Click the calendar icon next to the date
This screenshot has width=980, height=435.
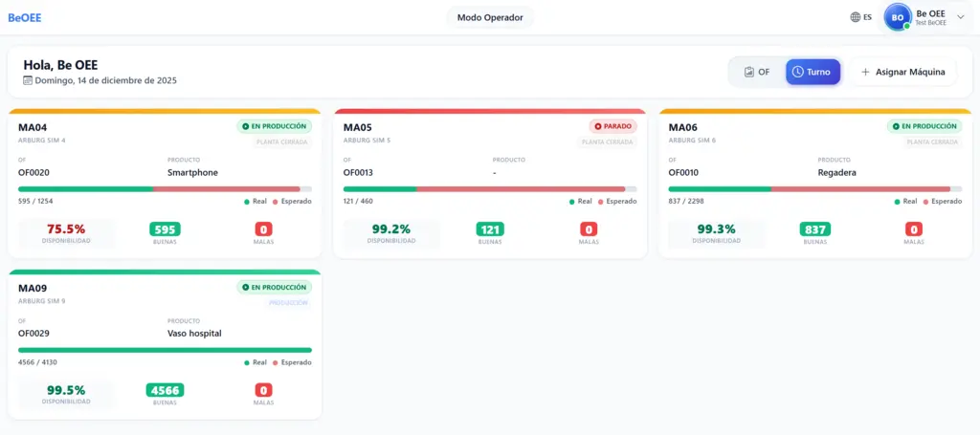pyautogui.click(x=28, y=80)
